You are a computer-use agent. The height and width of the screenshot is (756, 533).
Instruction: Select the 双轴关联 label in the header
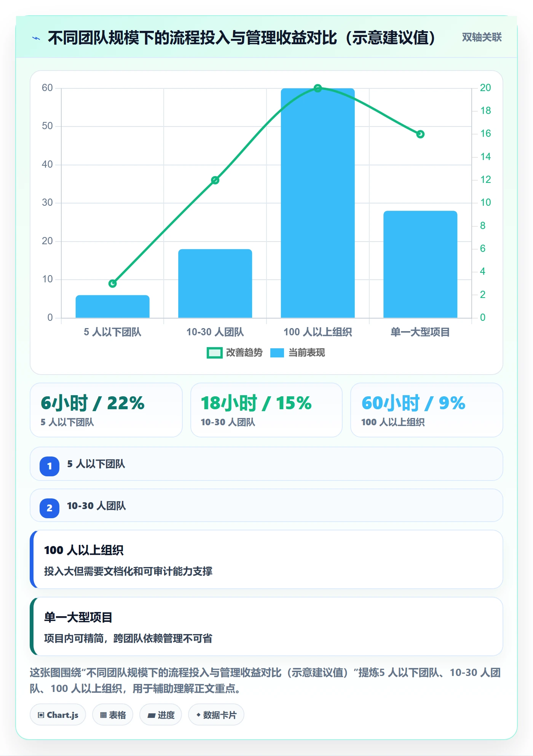(482, 37)
